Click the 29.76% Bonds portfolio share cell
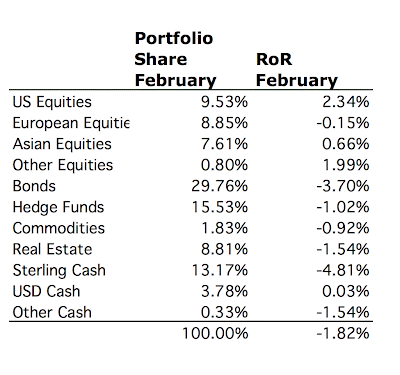The width and height of the screenshot is (400, 375). (x=220, y=186)
